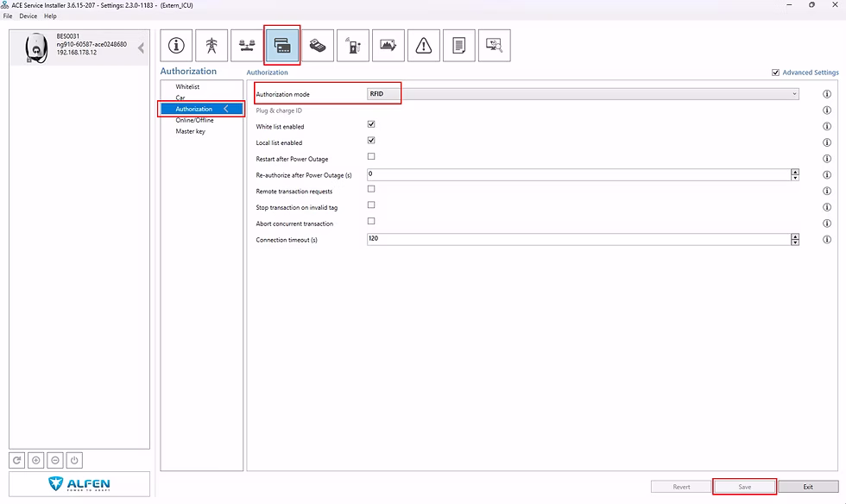Image resolution: width=846 pixels, height=504 pixels.
Task: Click the Connection timeout input field
Action: [579, 239]
